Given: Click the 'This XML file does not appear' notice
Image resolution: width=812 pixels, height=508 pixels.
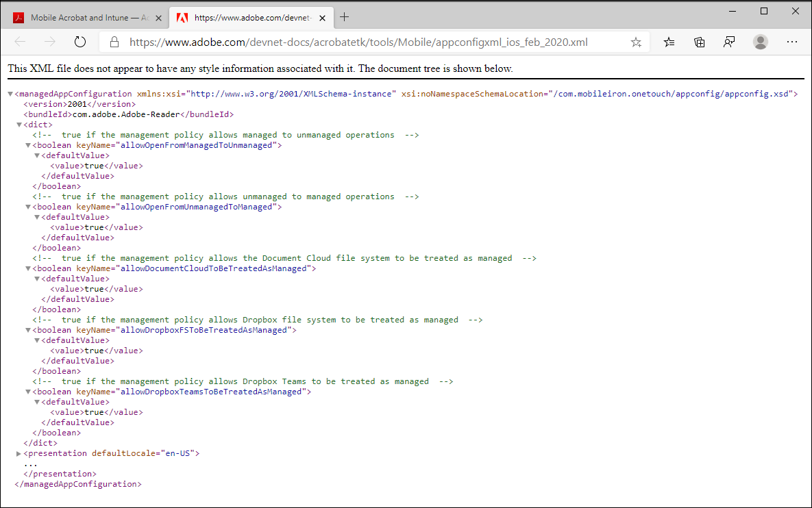Looking at the screenshot, I should [260, 68].
